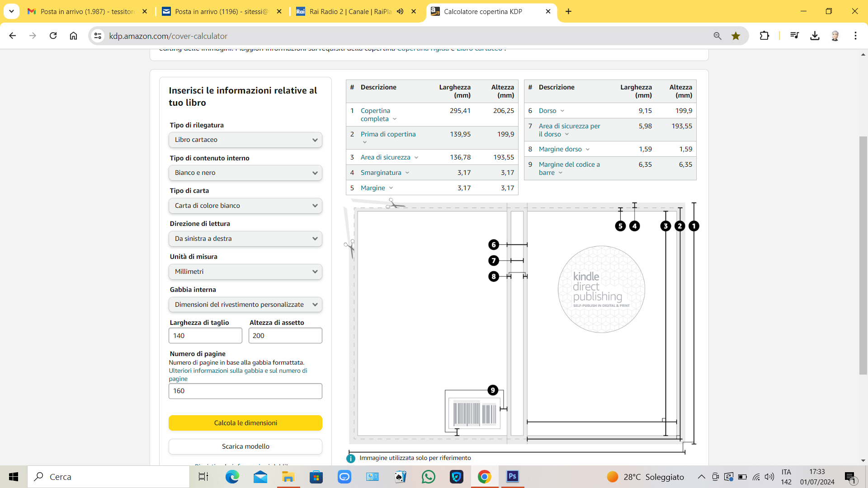Click the Larghezza di taglio field
Screen dimensions: 868x488
coord(205,336)
